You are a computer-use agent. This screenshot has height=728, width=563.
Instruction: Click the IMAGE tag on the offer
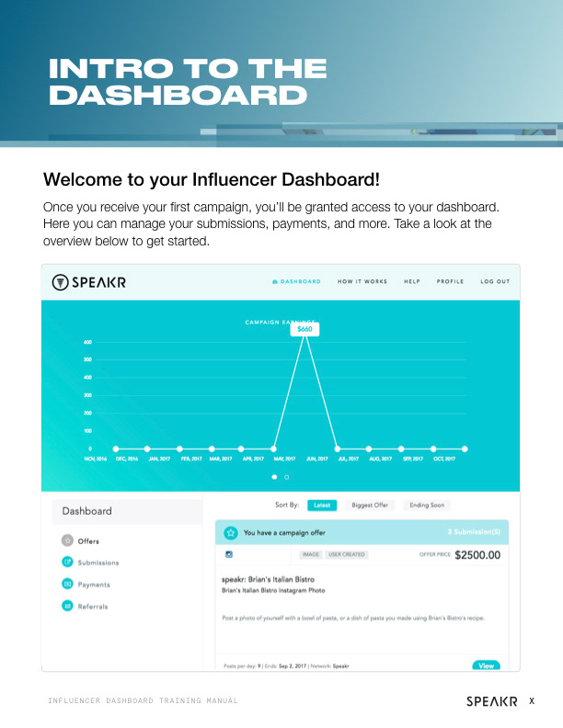click(x=311, y=554)
